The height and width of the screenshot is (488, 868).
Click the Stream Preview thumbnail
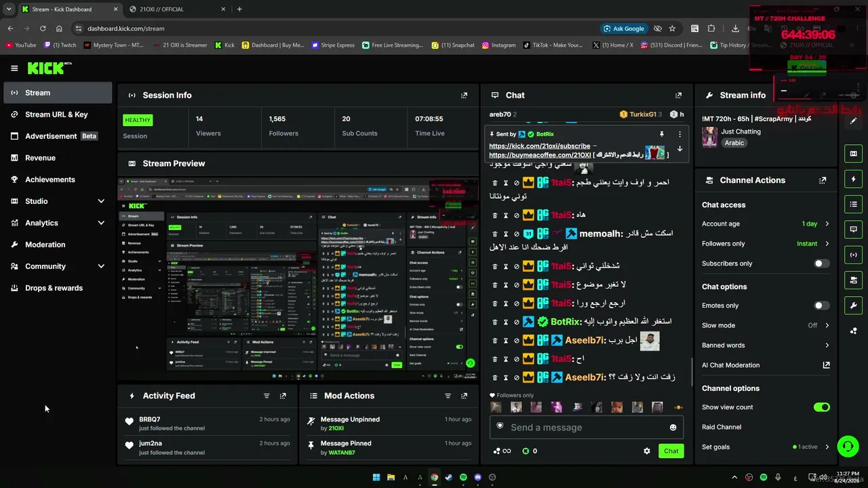[298, 277]
